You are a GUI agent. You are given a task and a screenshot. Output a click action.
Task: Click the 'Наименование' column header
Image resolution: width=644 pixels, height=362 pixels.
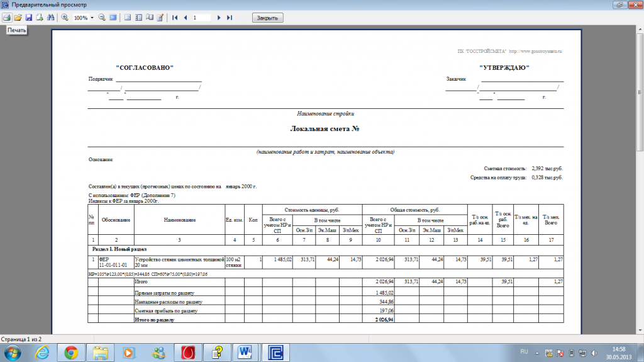179,220
